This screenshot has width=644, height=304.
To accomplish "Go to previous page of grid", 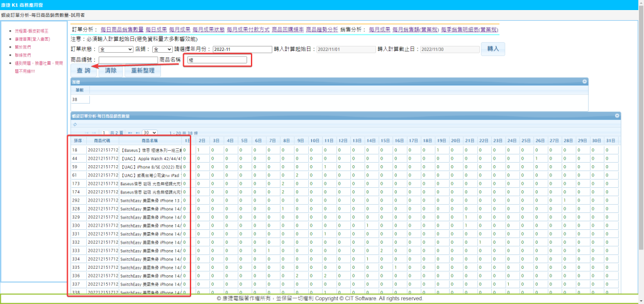I will tap(94, 133).
